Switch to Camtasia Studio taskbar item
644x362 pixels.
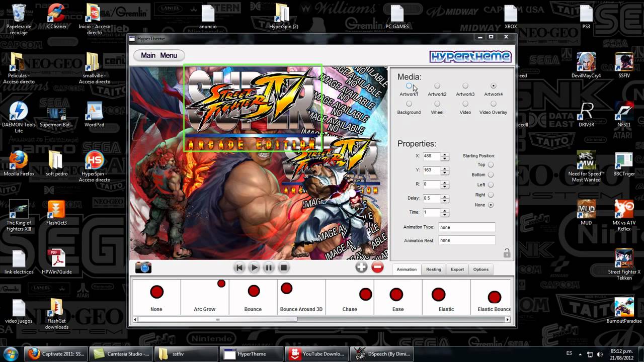coord(122,354)
